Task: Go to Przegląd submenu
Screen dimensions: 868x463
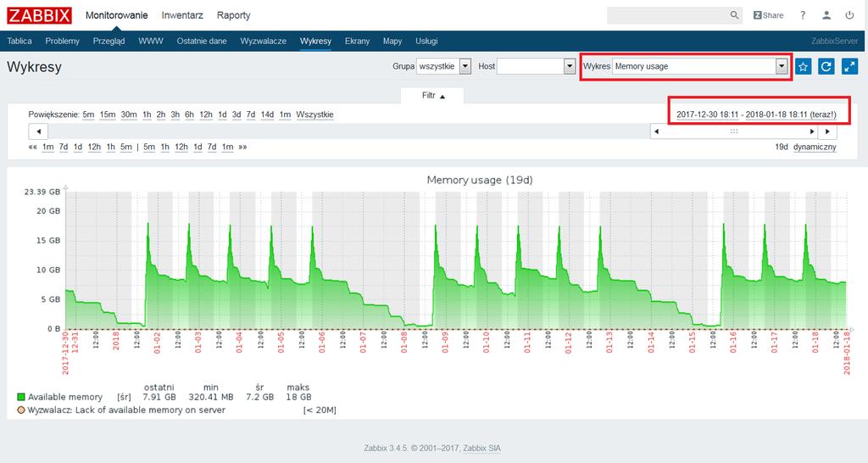Action: point(108,41)
